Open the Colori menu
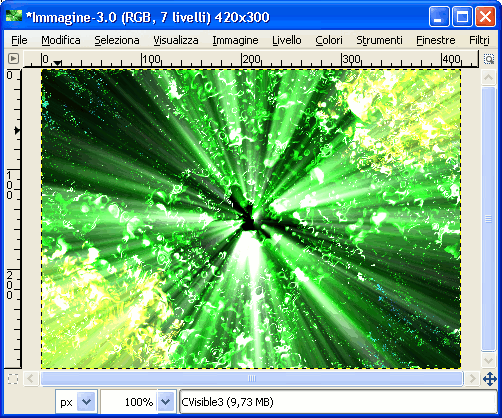This screenshot has height=418, width=502. coord(329,40)
